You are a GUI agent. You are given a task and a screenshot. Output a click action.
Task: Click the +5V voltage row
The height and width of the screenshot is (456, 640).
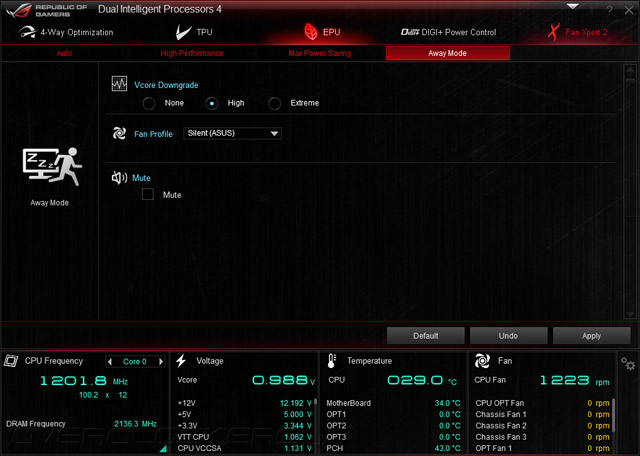coord(244,414)
